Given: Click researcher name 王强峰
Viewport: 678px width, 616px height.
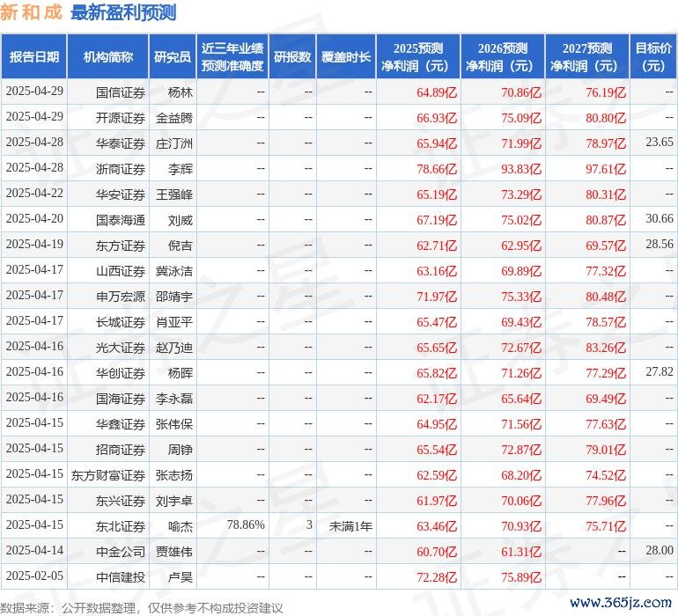Looking at the screenshot, I should coord(174,194).
